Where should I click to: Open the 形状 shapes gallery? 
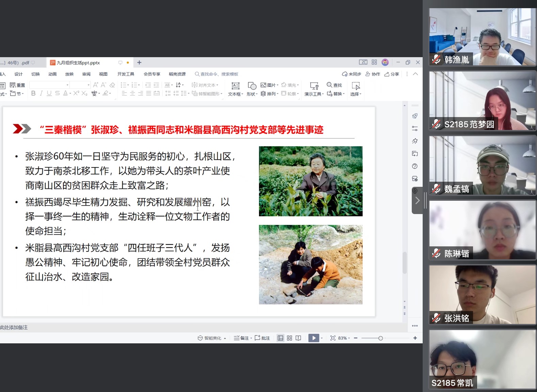coord(252,89)
